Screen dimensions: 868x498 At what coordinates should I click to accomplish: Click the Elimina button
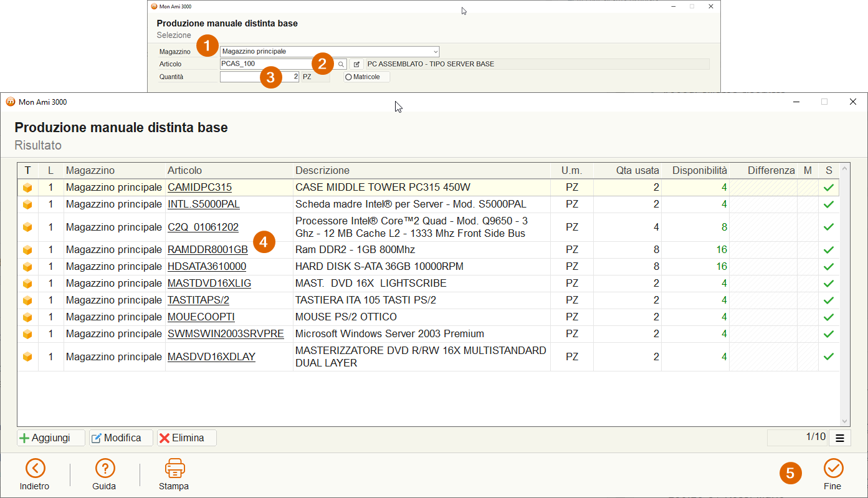click(x=187, y=438)
